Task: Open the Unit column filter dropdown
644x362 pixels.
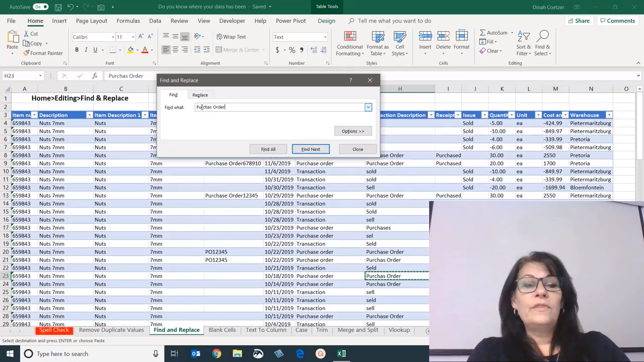Action: [538, 115]
